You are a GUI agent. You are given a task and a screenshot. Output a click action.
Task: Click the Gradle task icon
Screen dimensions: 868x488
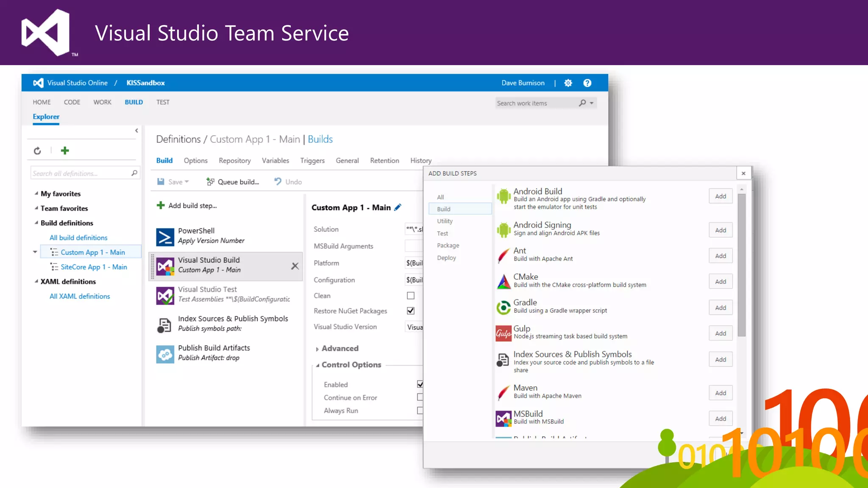(504, 308)
